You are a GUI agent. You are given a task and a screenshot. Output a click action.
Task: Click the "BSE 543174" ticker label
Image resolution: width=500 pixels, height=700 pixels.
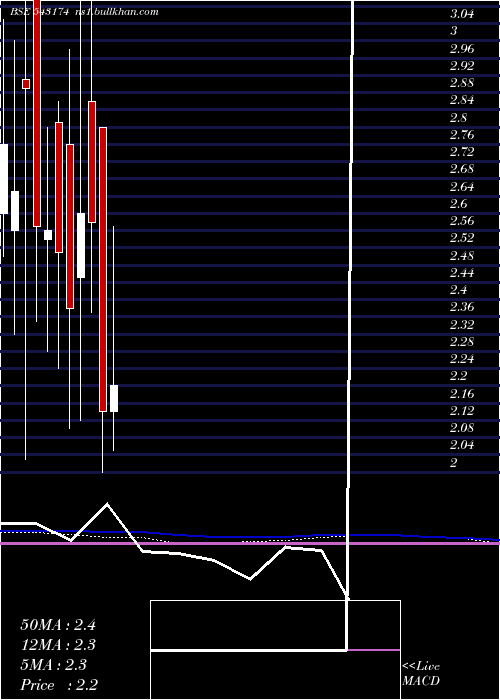[x=39, y=12]
